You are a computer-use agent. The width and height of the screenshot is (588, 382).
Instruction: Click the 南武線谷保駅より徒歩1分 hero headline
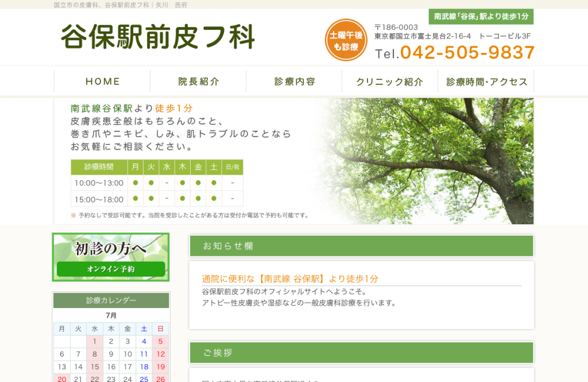[x=131, y=108]
